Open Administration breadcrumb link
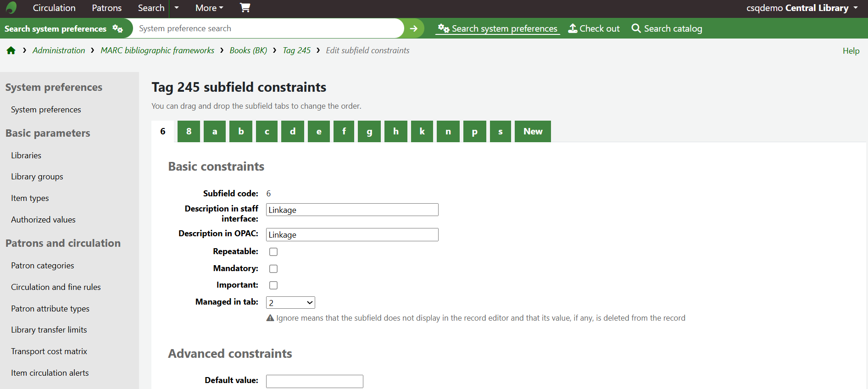Image resolution: width=868 pixels, height=389 pixels. click(59, 50)
